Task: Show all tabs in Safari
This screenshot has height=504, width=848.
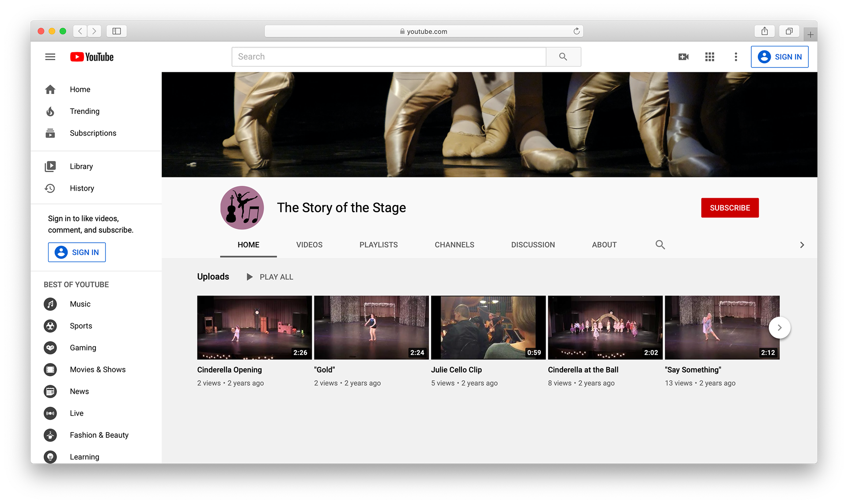Action: [x=789, y=31]
